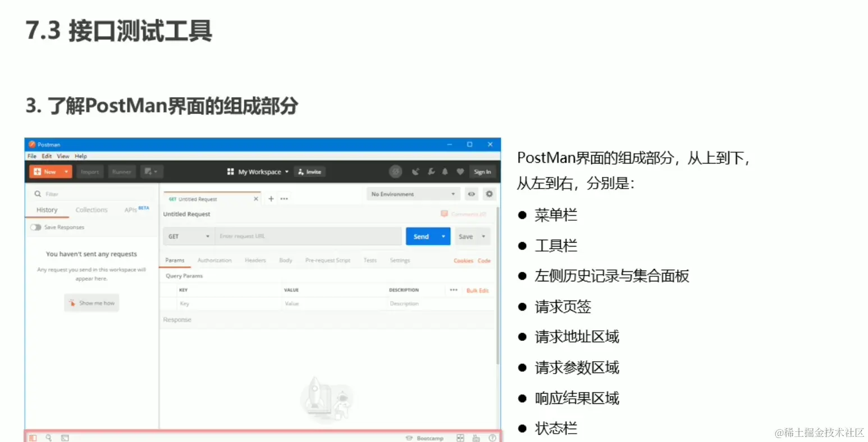Click the Description parameter input cell
This screenshot has width=868, height=442.
point(441,303)
